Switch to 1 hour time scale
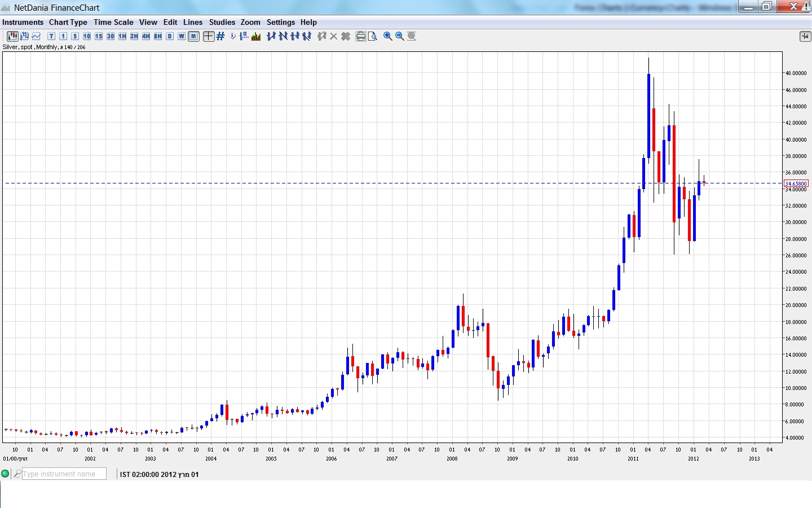 coord(122,36)
